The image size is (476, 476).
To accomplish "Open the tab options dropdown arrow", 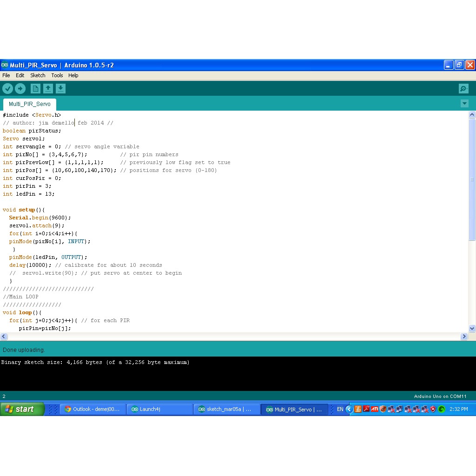I will 464,104.
